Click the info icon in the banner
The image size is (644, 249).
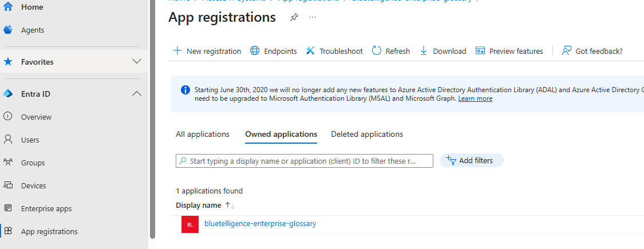click(x=185, y=89)
